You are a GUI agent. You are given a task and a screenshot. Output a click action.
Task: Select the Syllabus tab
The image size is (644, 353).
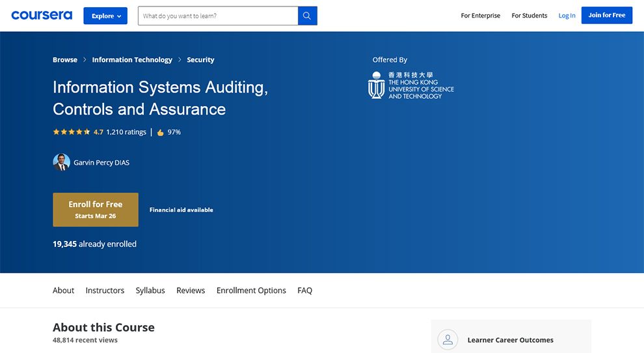click(150, 290)
